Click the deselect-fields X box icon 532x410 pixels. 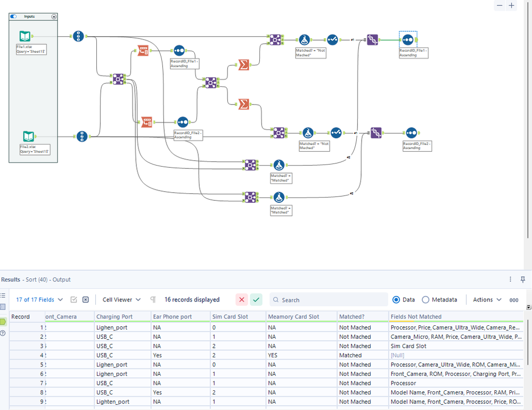point(86,299)
